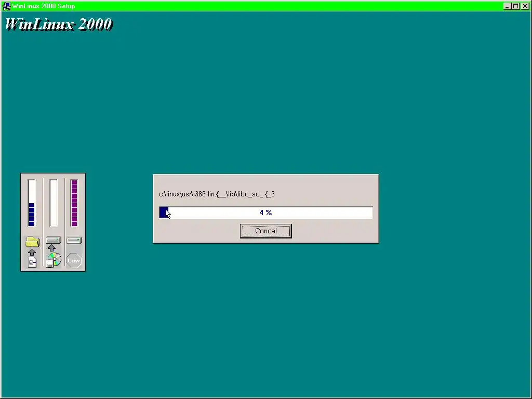The width and height of the screenshot is (532, 399).
Task: Click the 4 % installation progress bar
Action: pos(265,212)
